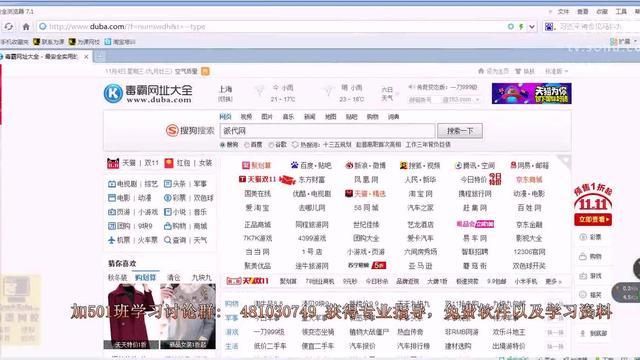Click the search input with 派代网
Viewport: 640px width, 360px height.
tap(327, 131)
